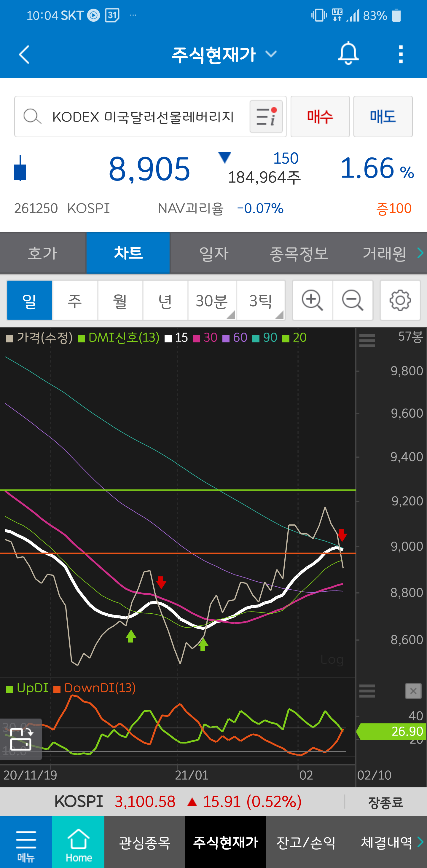Tap the UpDI legend label
Viewport: 427px width, 868px height.
pyautogui.click(x=32, y=688)
